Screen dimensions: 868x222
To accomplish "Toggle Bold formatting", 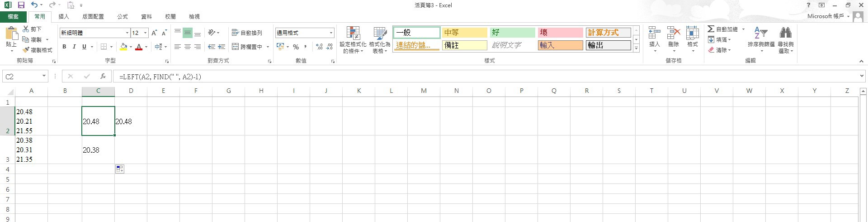I will pyautogui.click(x=64, y=47).
